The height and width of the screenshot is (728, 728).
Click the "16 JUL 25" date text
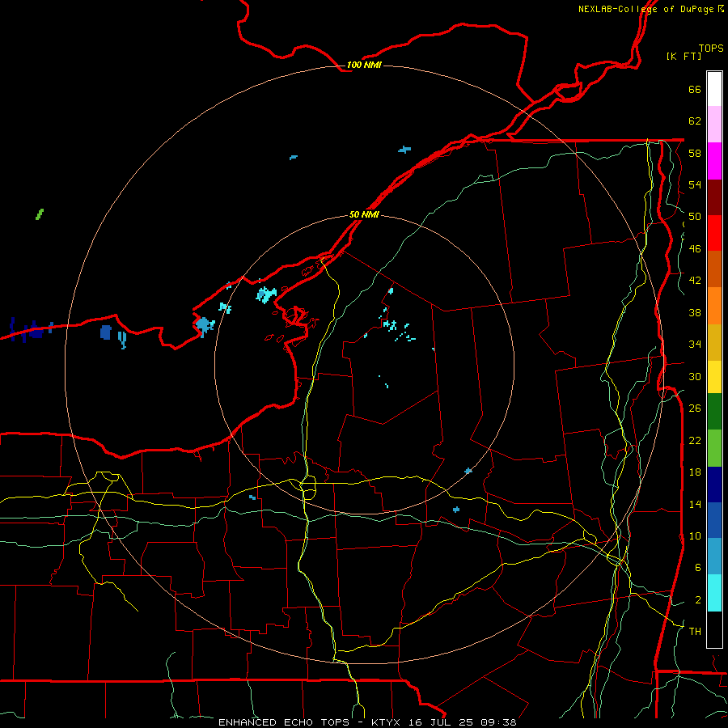tap(439, 722)
